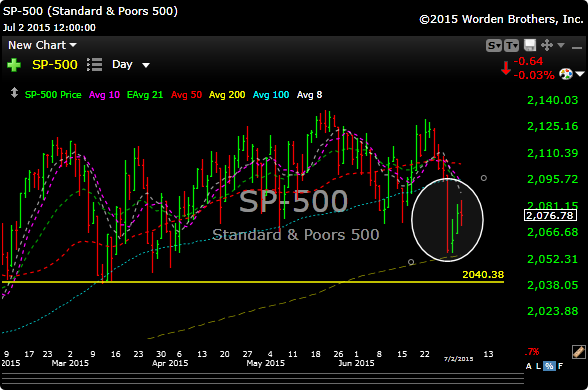Screen dimensions: 588x390
Task: Click the magenta Avg 10 legend label
Action: point(104,94)
